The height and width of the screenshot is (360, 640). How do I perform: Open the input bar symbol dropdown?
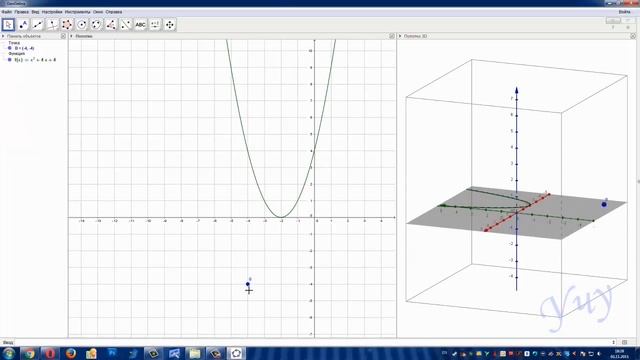click(613, 342)
